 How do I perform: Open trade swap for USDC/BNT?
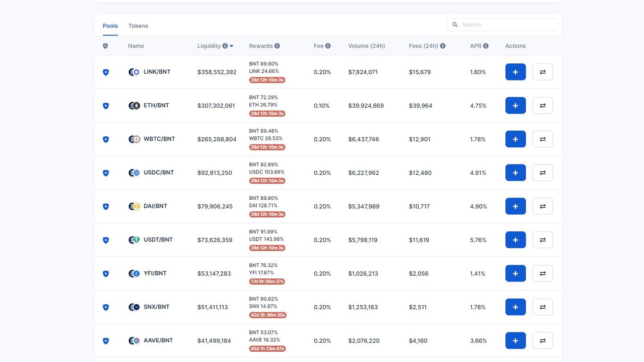[x=542, y=173]
